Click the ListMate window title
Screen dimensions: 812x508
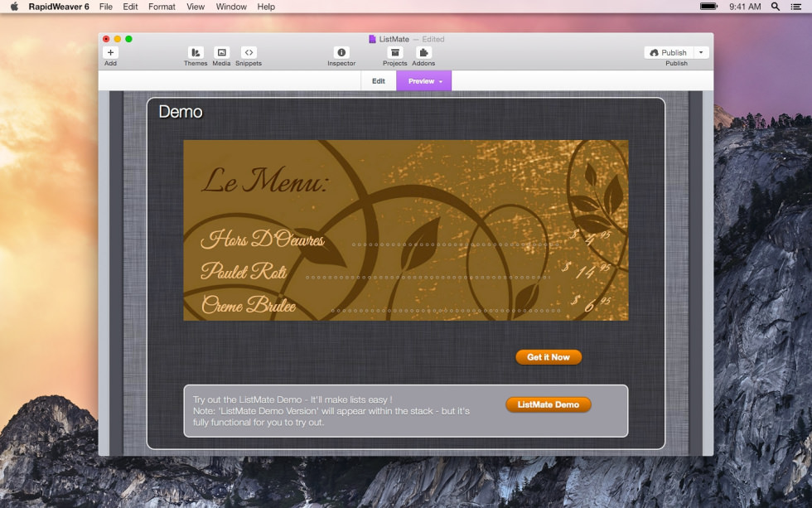click(394, 39)
